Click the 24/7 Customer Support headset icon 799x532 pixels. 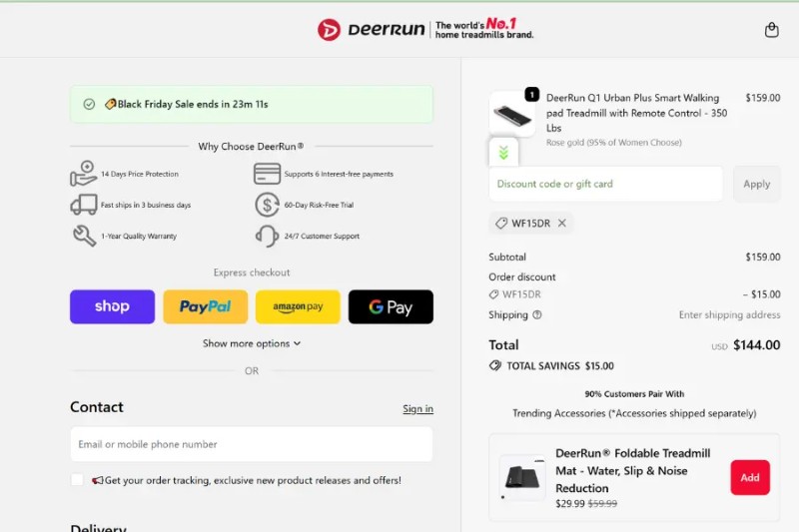[x=267, y=236]
